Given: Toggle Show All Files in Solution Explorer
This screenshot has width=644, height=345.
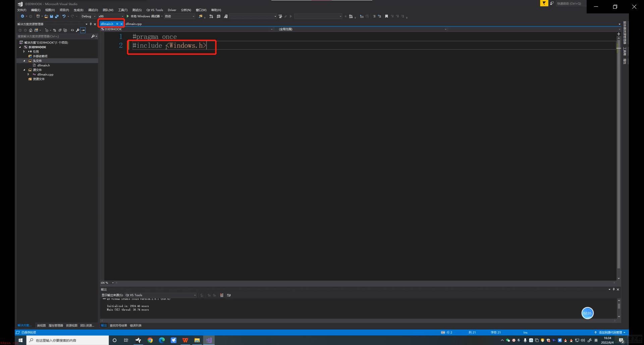Looking at the screenshot, I should pos(65,30).
